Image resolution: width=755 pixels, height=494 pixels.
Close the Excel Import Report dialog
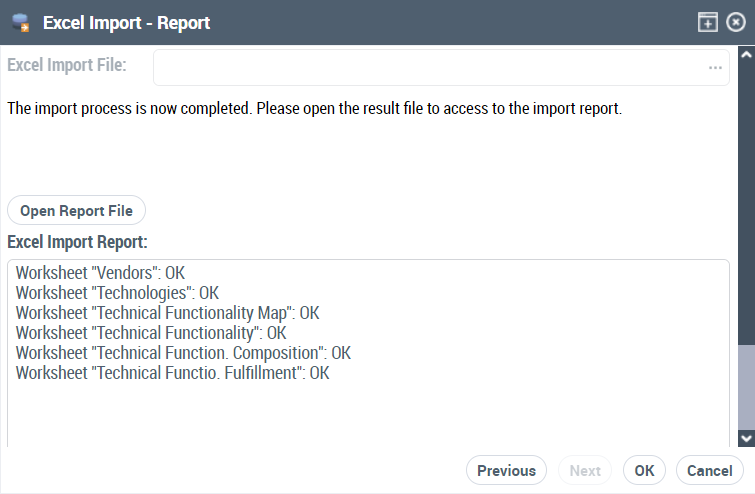(x=736, y=22)
